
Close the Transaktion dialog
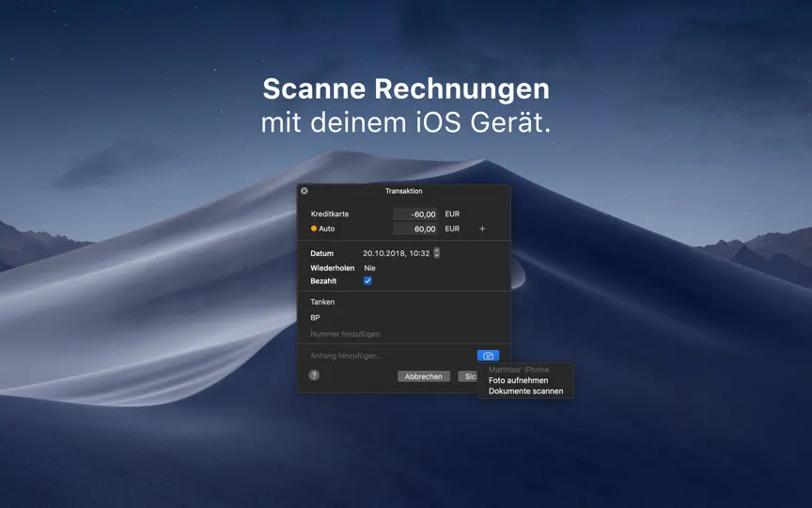coord(304,191)
